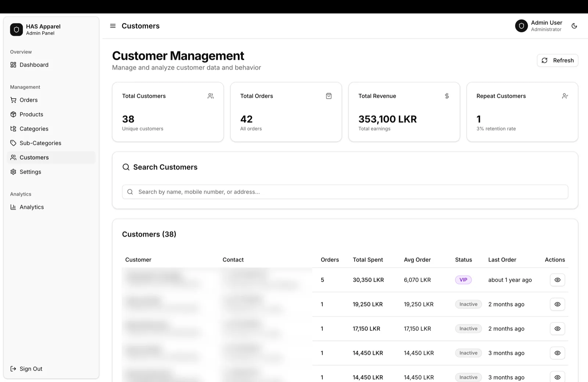Click the Customer column header

click(x=138, y=260)
